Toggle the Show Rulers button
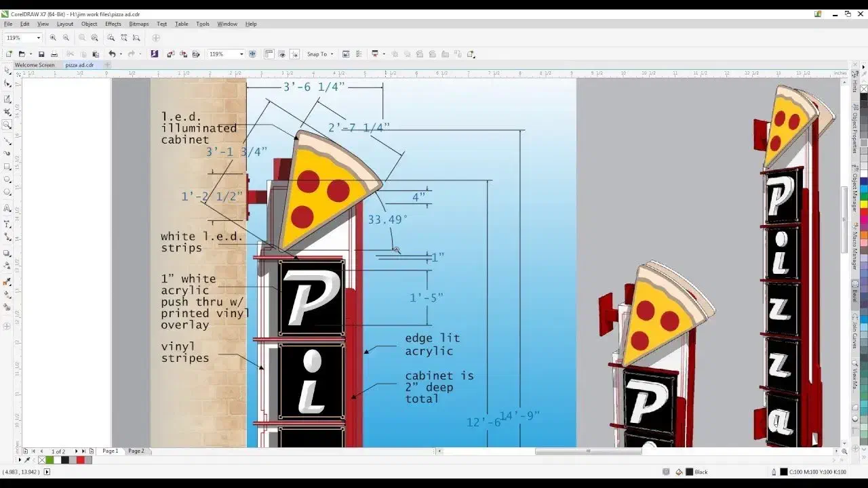868x488 pixels. [x=269, y=54]
